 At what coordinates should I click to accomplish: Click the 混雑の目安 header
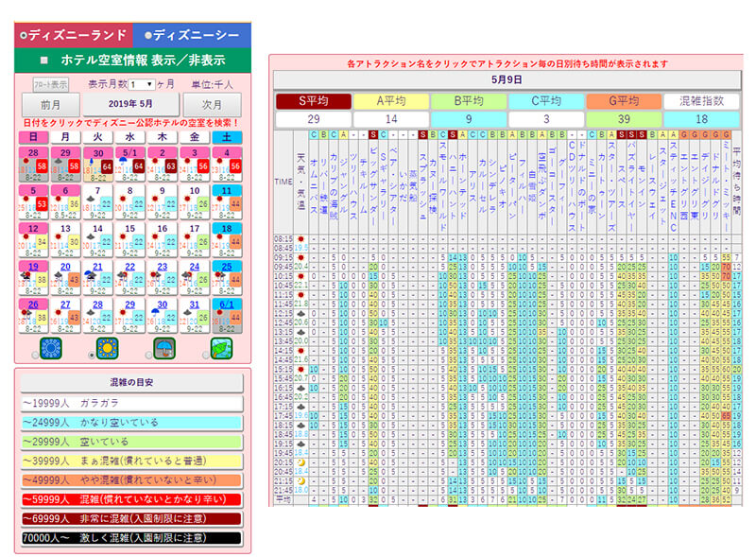pos(131,382)
